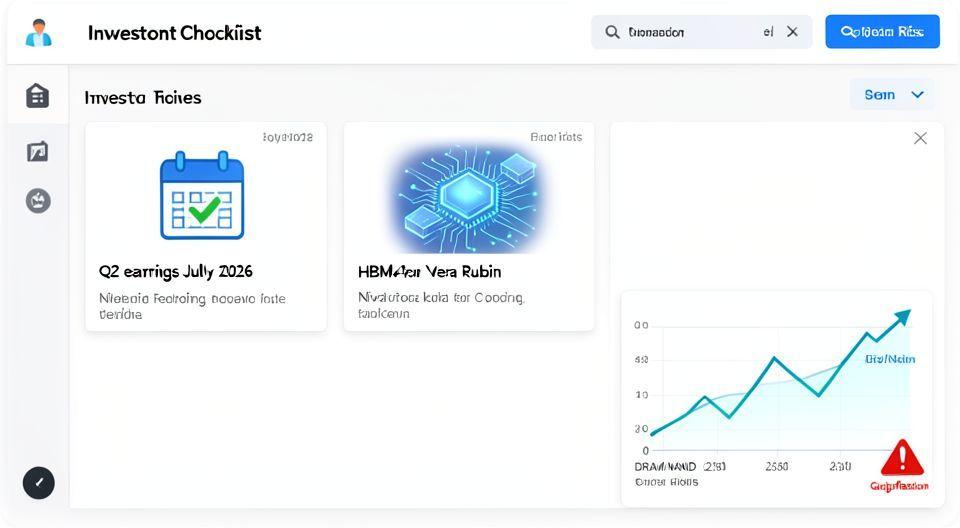The height and width of the screenshot is (528, 960).
Task: Open the Q2 earnings July 2026 card
Action: pyautogui.click(x=206, y=271)
